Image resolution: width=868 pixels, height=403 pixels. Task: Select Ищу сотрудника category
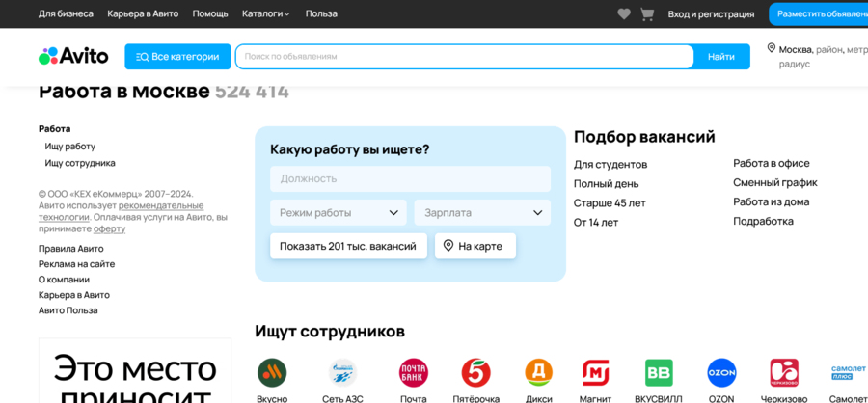pos(80,163)
